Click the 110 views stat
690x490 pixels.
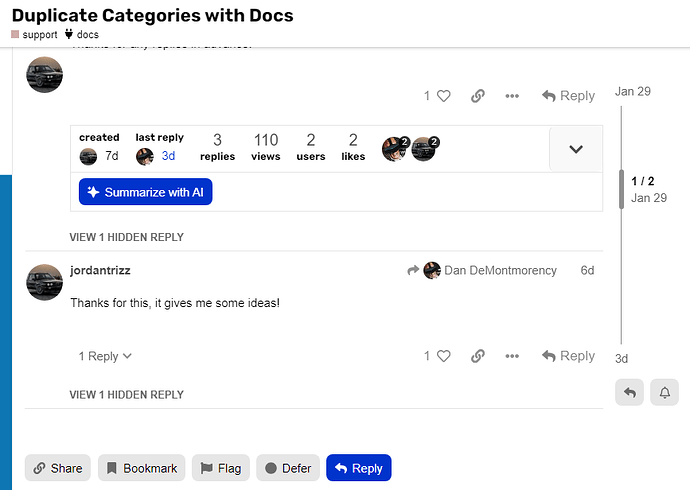point(266,147)
